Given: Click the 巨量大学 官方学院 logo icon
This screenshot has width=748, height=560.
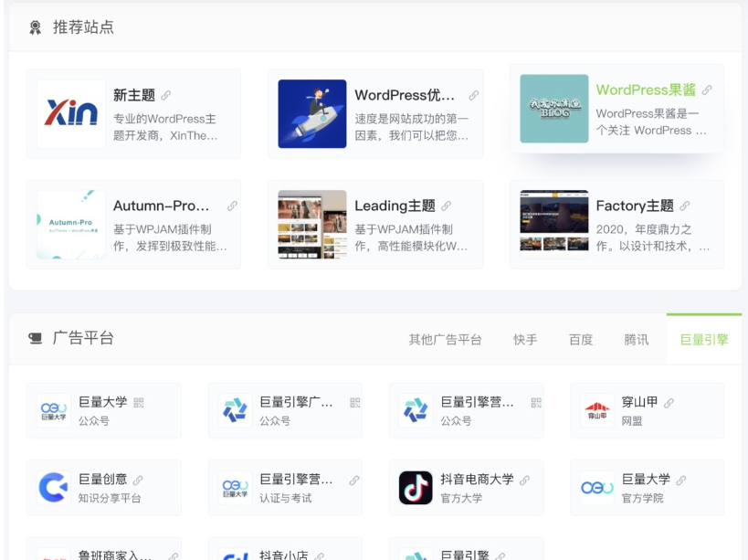Looking at the screenshot, I should click(x=596, y=488).
